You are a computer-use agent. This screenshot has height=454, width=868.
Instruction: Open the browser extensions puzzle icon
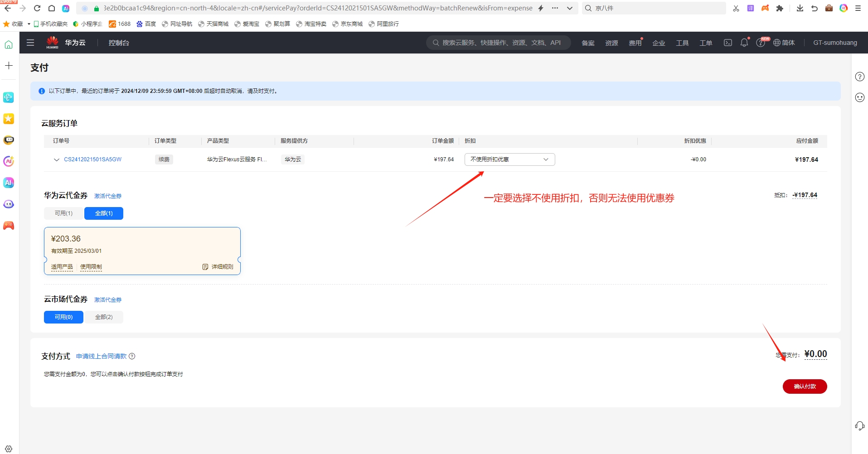pyautogui.click(x=780, y=8)
